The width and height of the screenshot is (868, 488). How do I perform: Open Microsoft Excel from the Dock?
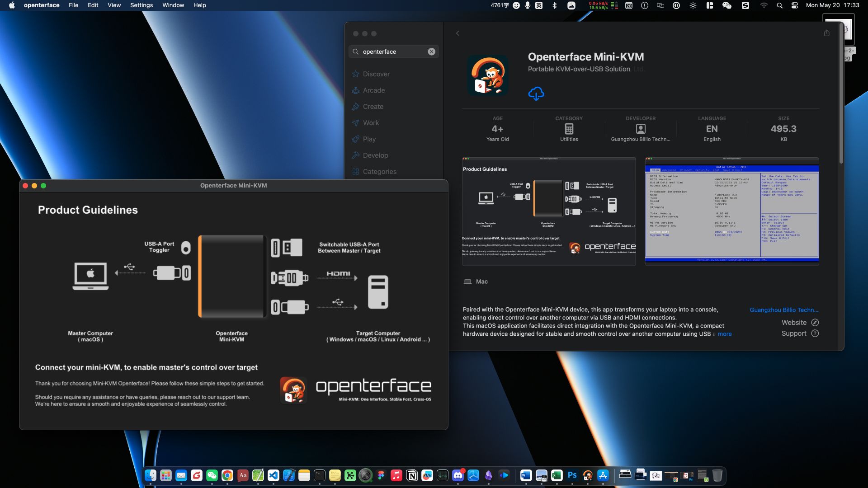pyautogui.click(x=557, y=475)
